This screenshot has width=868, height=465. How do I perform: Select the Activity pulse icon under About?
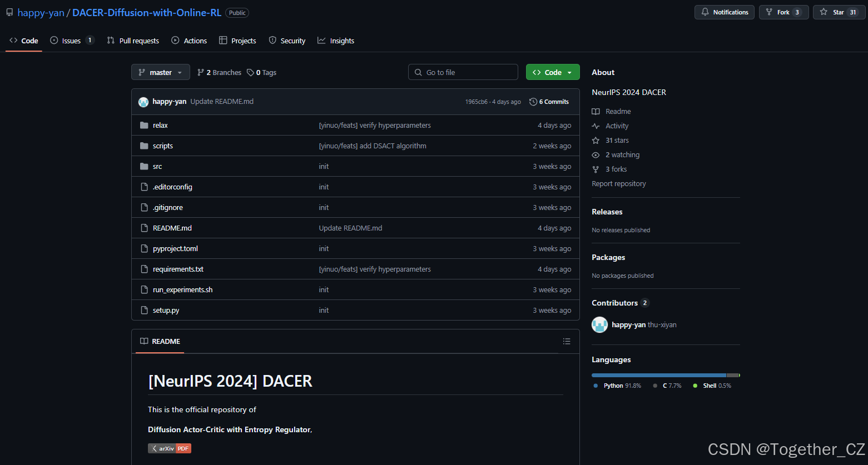pos(596,126)
